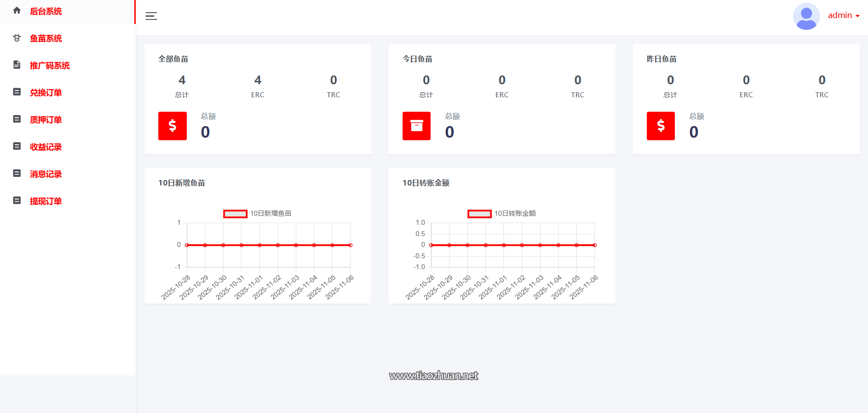Go to 消息记录 in the sidebar

click(46, 174)
